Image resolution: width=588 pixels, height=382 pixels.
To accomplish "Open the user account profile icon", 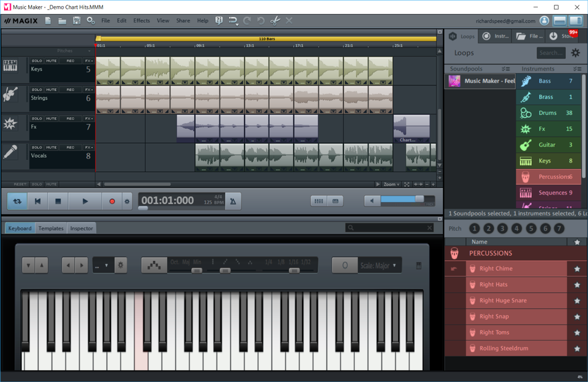I will coord(545,21).
